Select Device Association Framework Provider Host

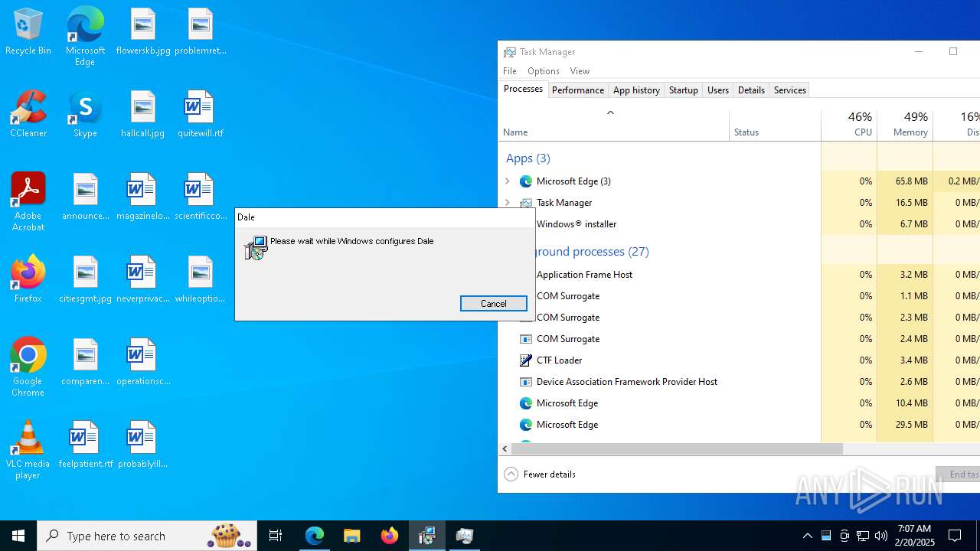739,382
